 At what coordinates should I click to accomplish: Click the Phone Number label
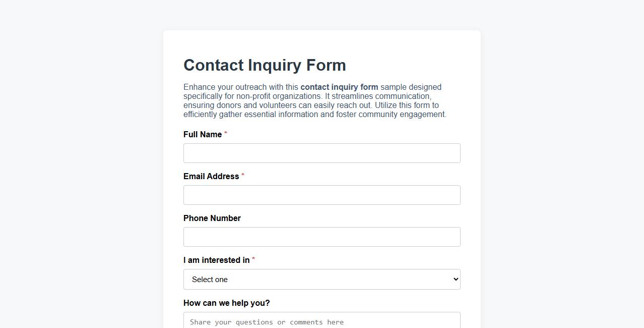pyautogui.click(x=212, y=218)
